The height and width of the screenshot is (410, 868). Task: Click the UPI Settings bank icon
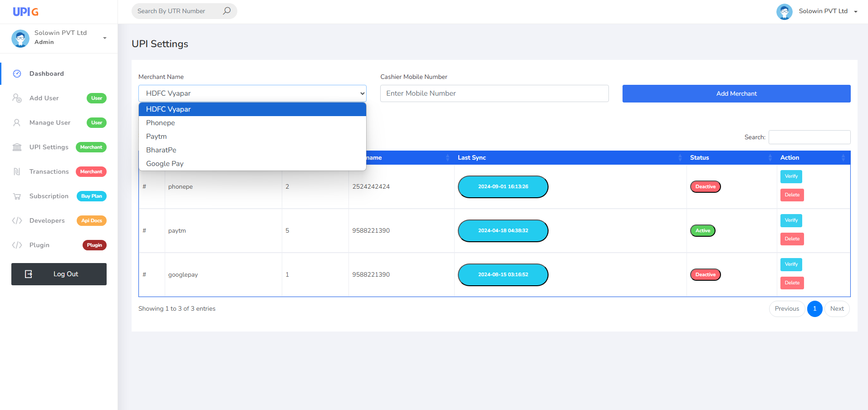[17, 147]
